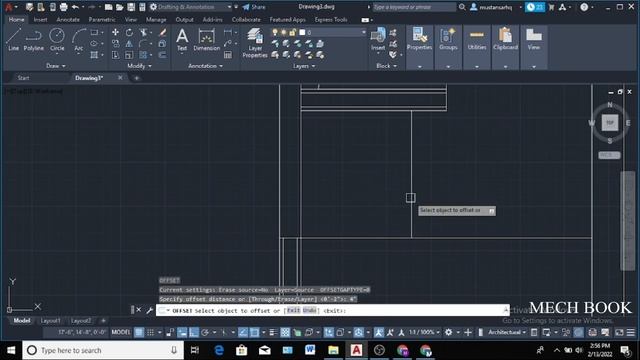Expand the Draw panel
640x360 pixels.
pos(56,66)
